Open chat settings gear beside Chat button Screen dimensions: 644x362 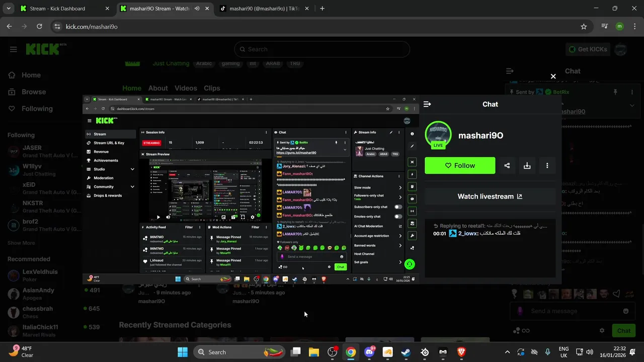point(602,330)
